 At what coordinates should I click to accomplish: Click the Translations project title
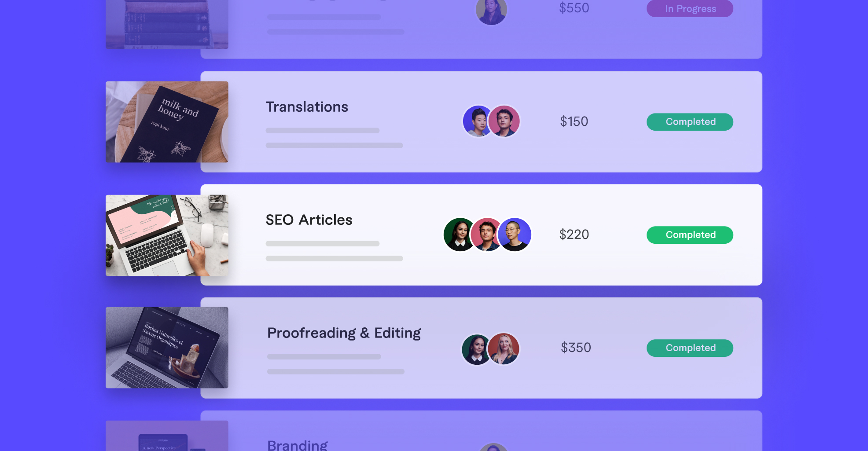[307, 107]
